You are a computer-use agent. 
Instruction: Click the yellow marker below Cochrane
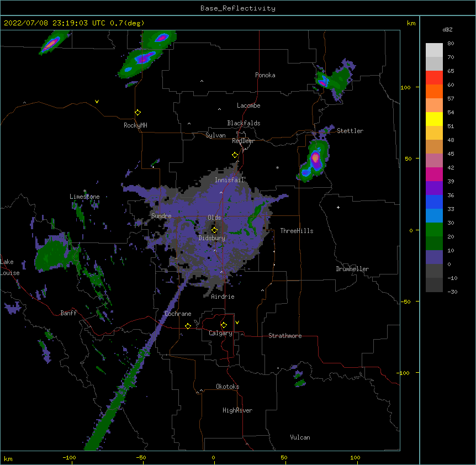[188, 326]
